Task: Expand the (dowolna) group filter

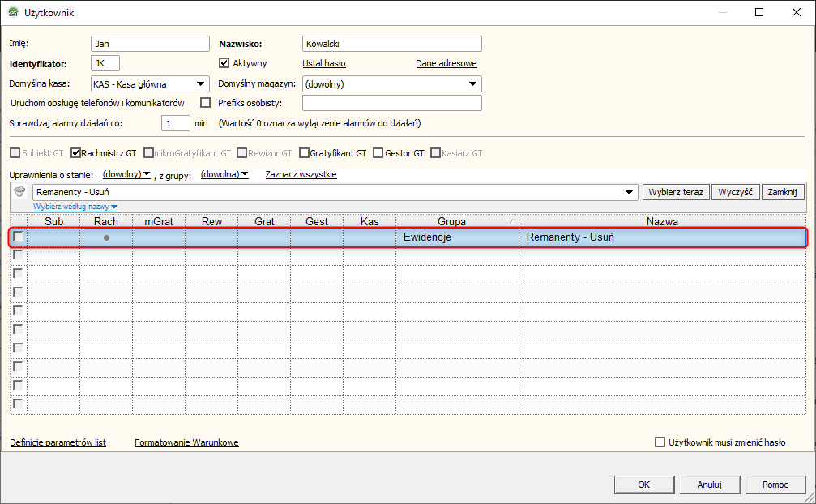Action: (x=224, y=174)
